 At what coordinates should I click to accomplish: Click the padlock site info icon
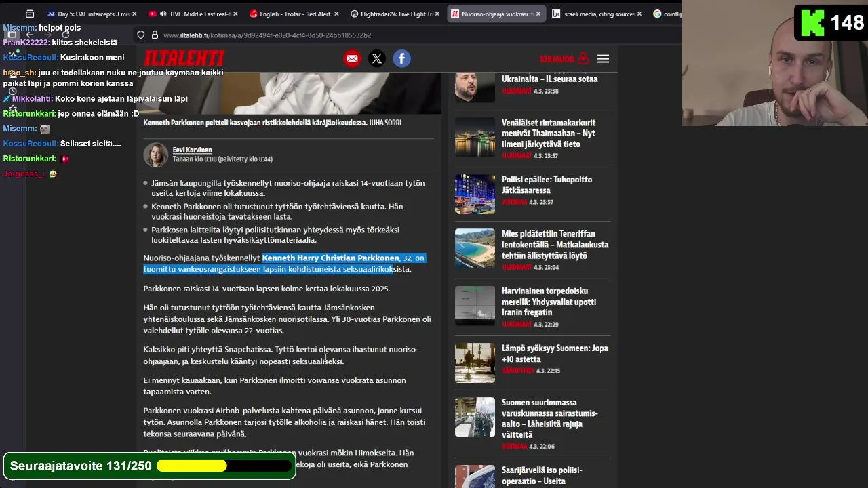155,35
